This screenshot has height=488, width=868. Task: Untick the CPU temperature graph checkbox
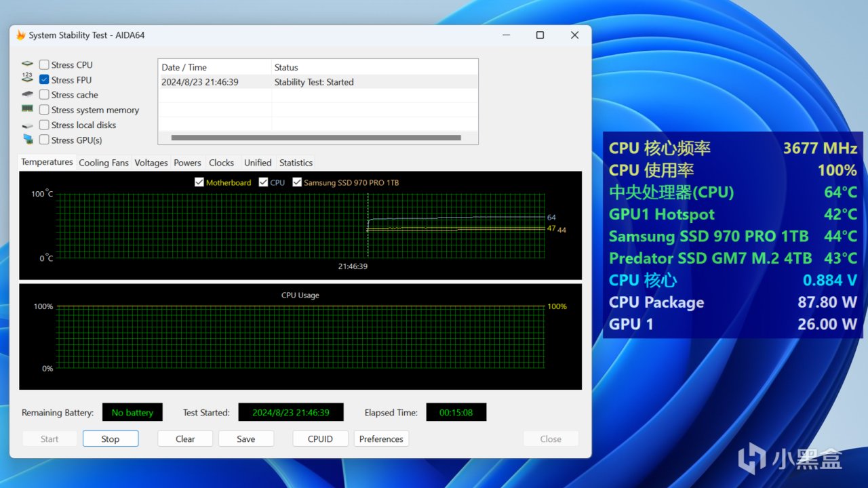(x=263, y=182)
